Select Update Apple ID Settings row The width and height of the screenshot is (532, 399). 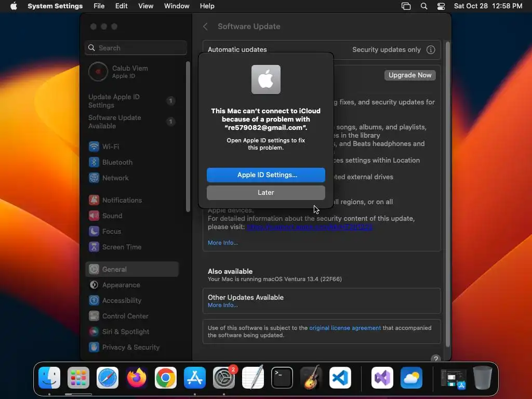pos(131,101)
